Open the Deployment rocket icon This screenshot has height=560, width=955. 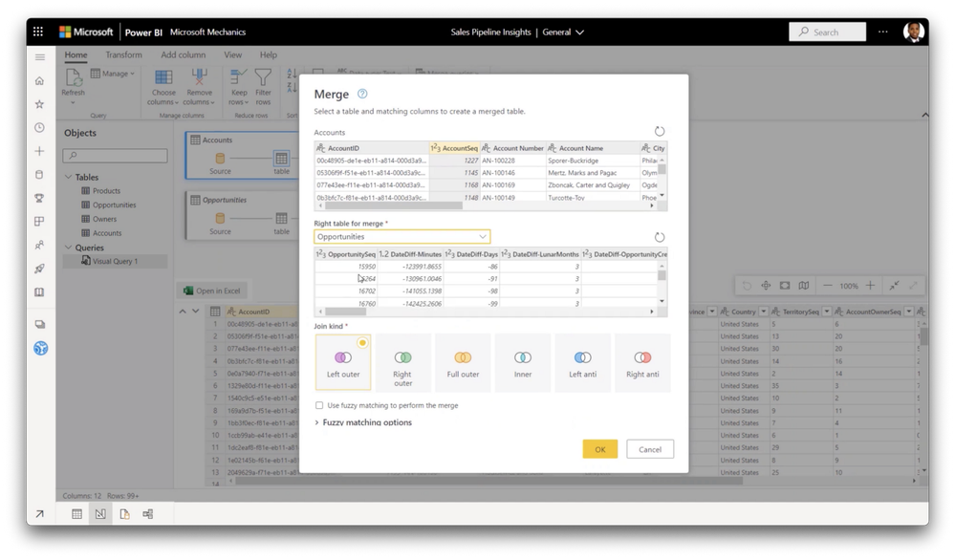39,269
